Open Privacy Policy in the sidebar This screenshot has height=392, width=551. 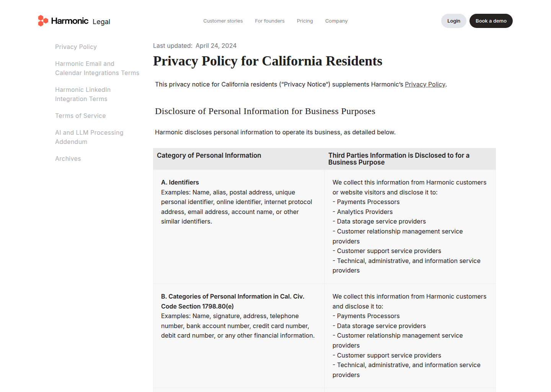pyautogui.click(x=76, y=47)
